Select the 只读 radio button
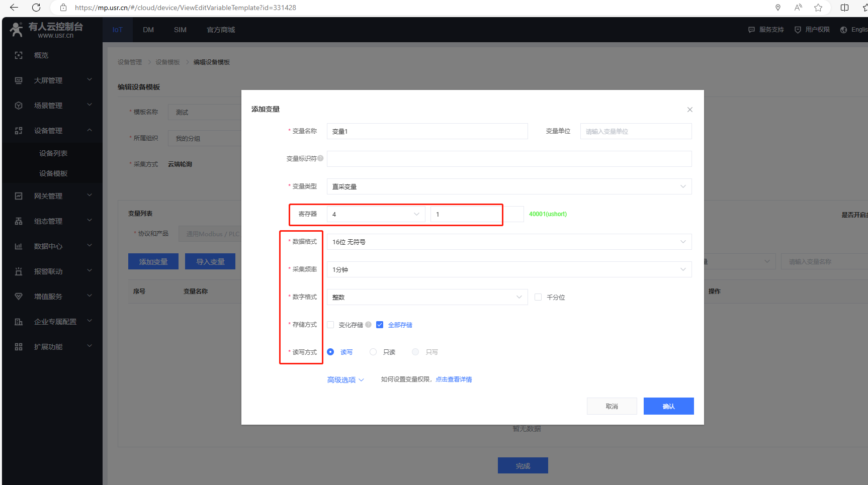Screen dimensions: 868x485 tap(373, 352)
